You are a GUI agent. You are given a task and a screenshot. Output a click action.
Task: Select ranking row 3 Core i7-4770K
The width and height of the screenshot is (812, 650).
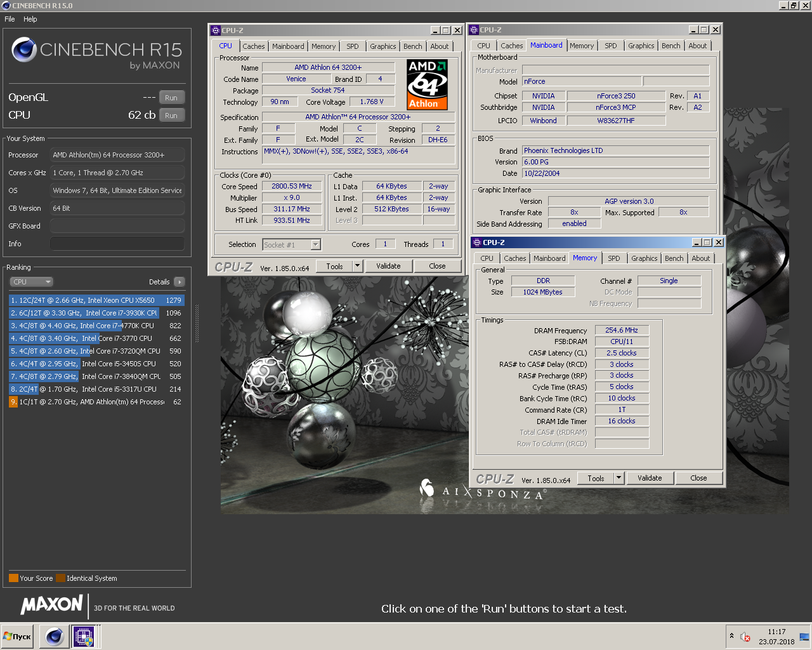tap(96, 326)
